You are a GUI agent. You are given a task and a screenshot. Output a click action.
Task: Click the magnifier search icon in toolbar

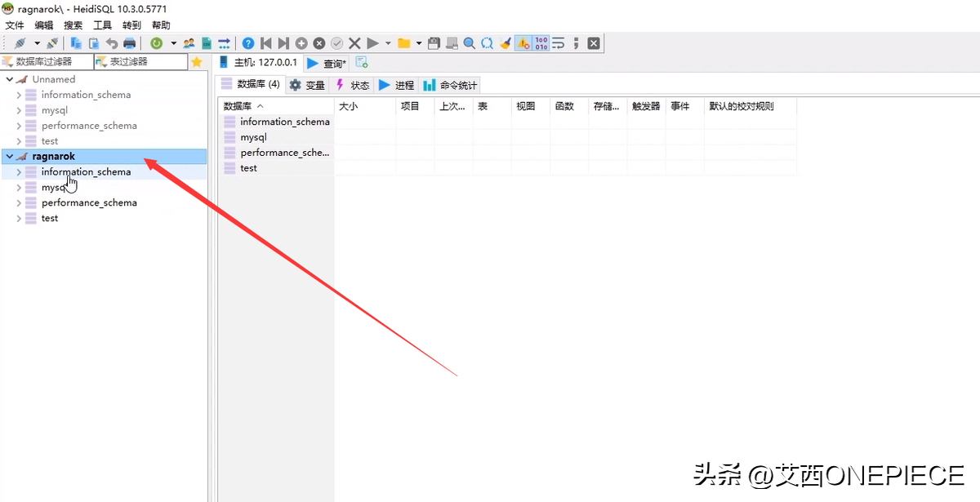pyautogui.click(x=469, y=43)
